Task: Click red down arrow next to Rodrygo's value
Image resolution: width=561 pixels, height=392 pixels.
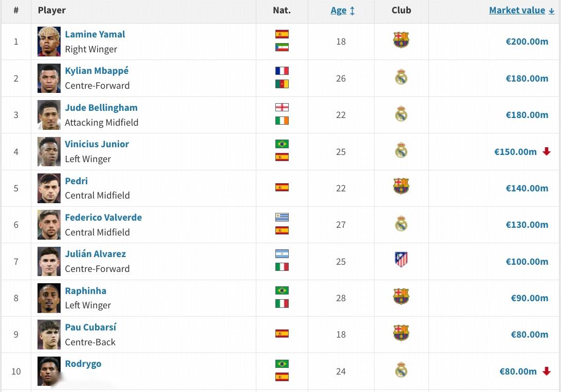Action: (x=547, y=371)
